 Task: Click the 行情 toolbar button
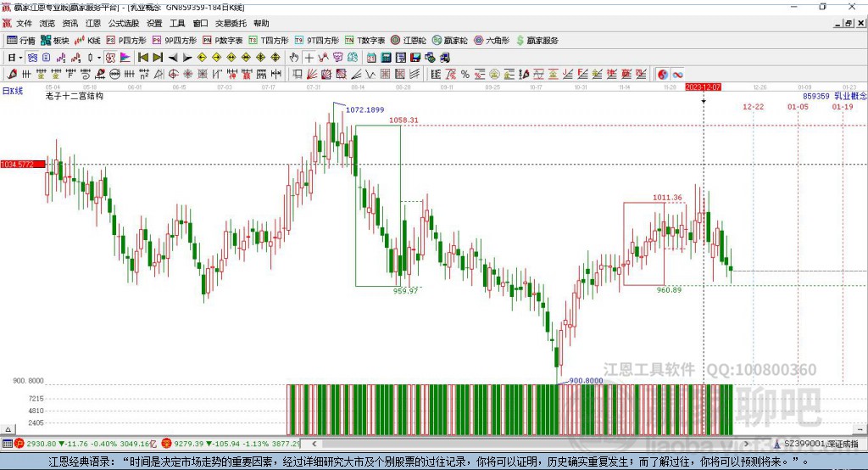click(x=21, y=41)
